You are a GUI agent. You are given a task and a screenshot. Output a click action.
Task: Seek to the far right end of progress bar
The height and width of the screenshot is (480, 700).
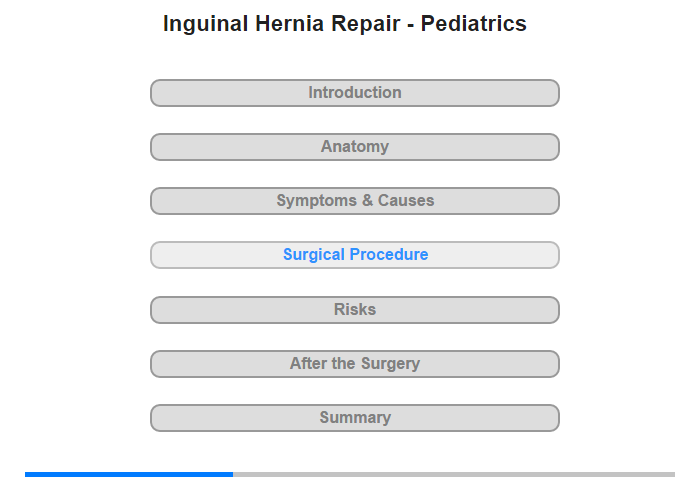pyautogui.click(x=673, y=474)
